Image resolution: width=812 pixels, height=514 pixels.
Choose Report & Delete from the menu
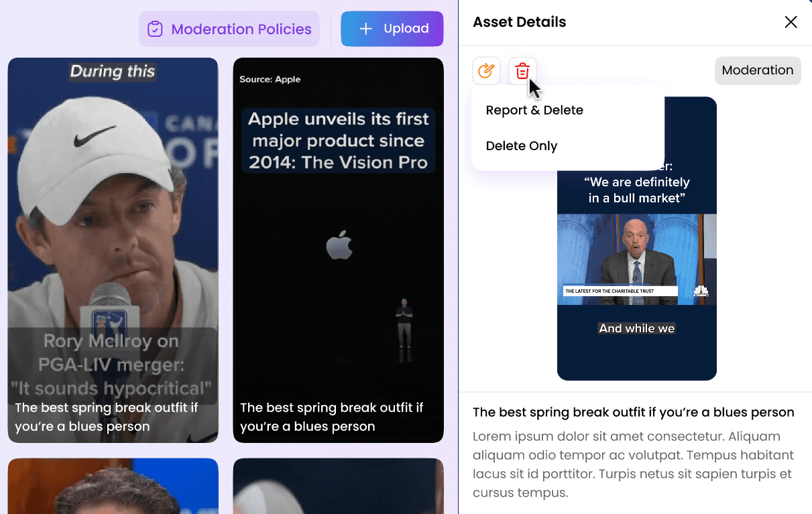coord(534,110)
